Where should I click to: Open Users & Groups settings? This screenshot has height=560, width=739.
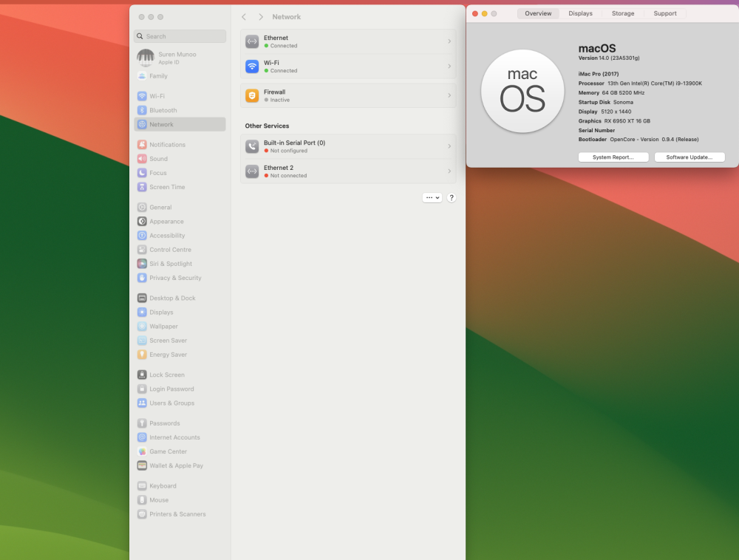point(180,403)
